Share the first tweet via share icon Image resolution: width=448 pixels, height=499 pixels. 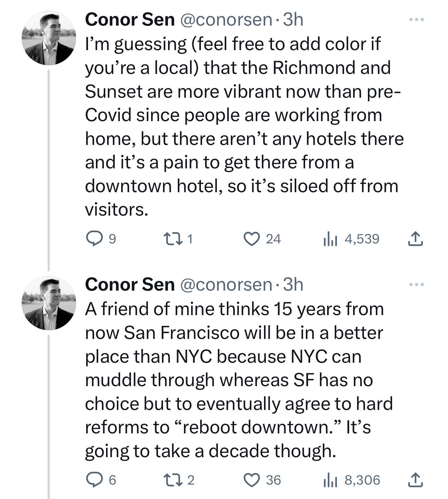pos(415,239)
